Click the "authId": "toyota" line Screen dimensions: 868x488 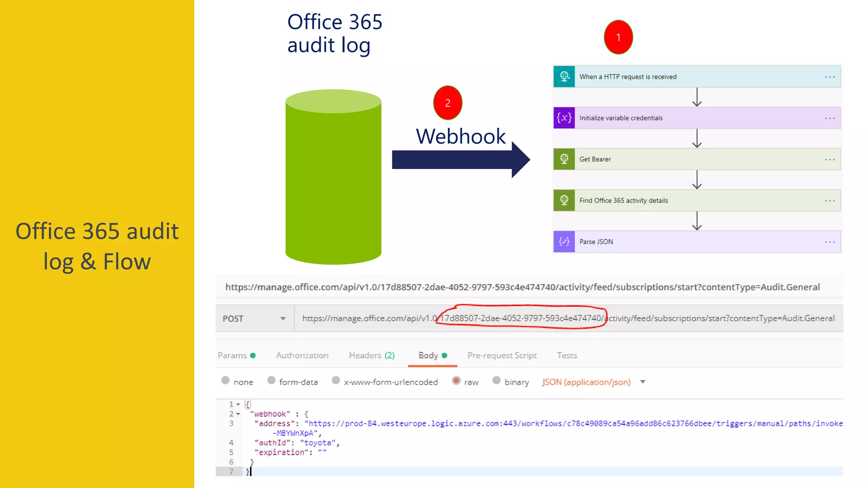(x=297, y=443)
